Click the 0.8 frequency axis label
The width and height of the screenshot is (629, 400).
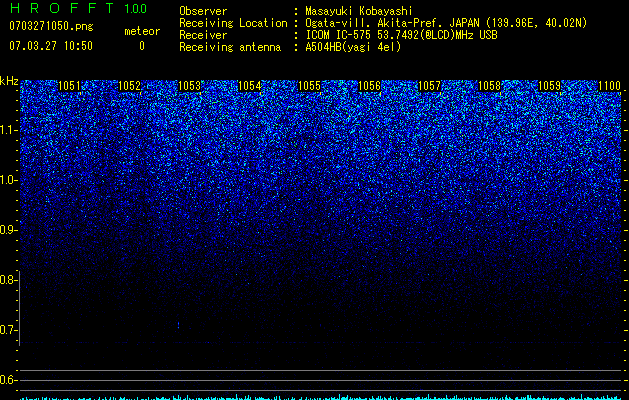click(7, 280)
